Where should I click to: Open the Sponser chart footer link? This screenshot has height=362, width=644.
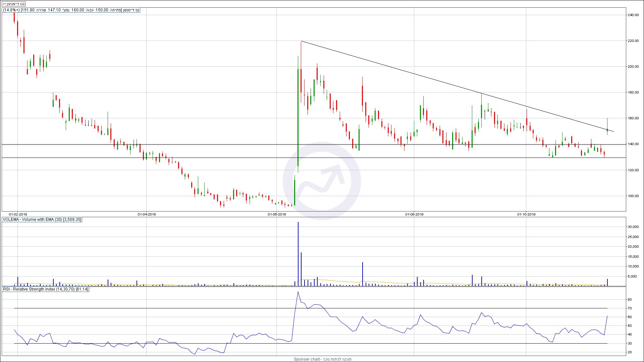tap(322, 359)
